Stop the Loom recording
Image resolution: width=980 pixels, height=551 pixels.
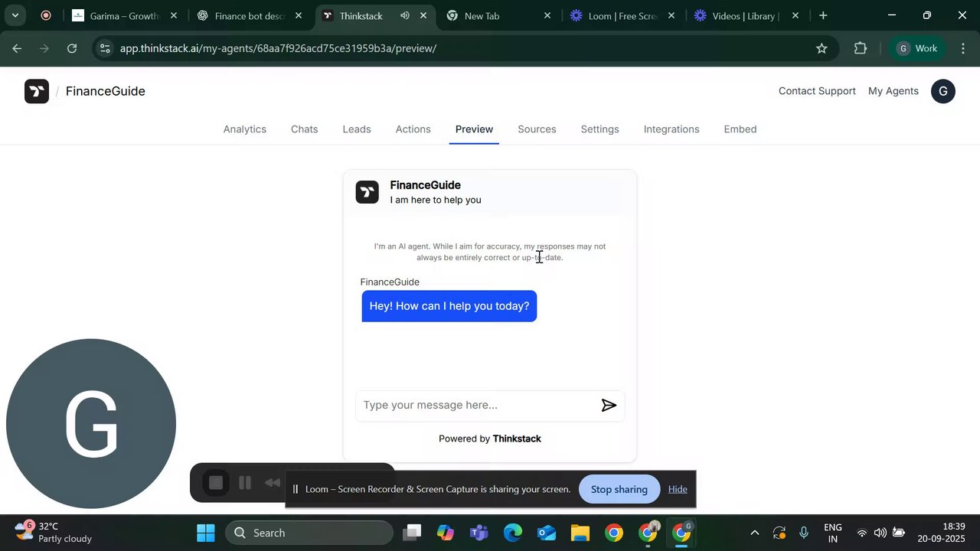pyautogui.click(x=216, y=483)
